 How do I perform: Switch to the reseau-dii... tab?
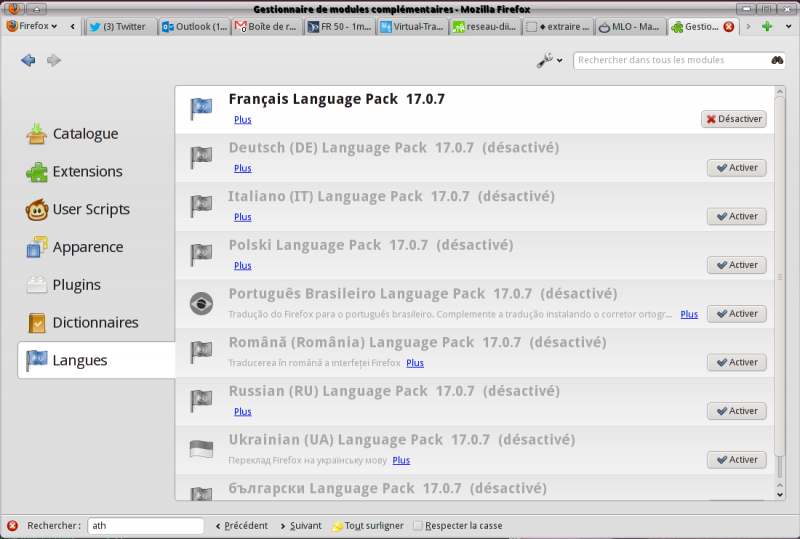[x=486, y=27]
